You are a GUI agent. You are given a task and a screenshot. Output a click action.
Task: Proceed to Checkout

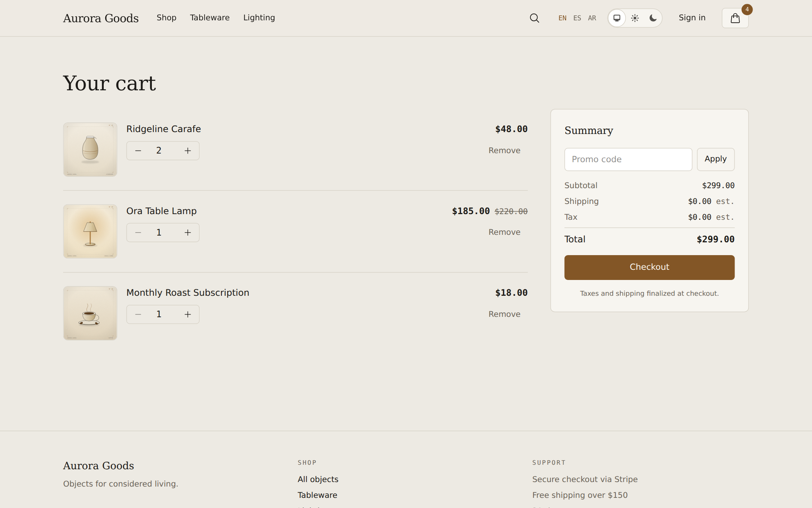point(649,267)
